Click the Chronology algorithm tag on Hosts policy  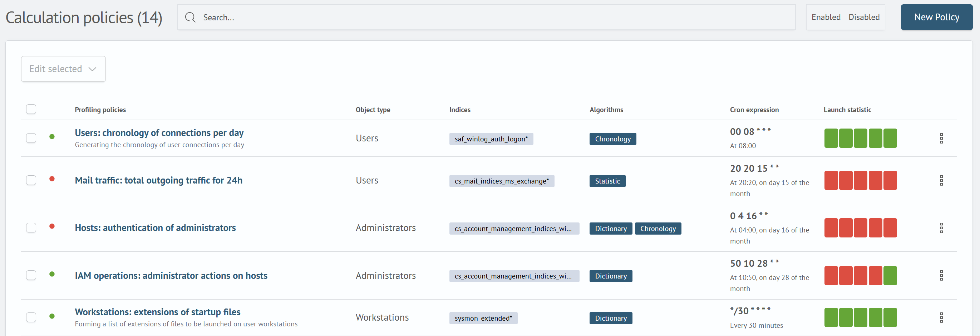(x=658, y=228)
